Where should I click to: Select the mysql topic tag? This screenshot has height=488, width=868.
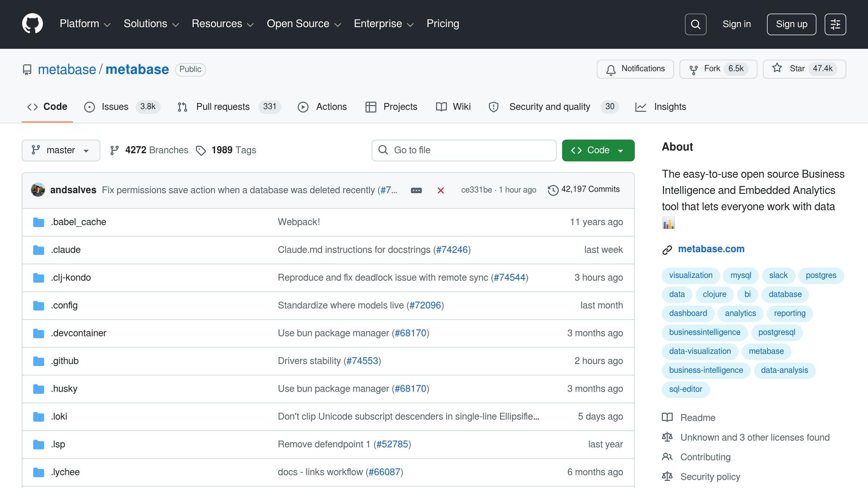[x=741, y=275]
